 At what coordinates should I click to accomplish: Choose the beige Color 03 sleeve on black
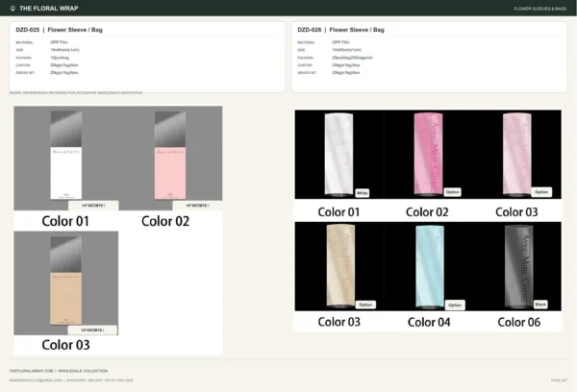click(340, 265)
